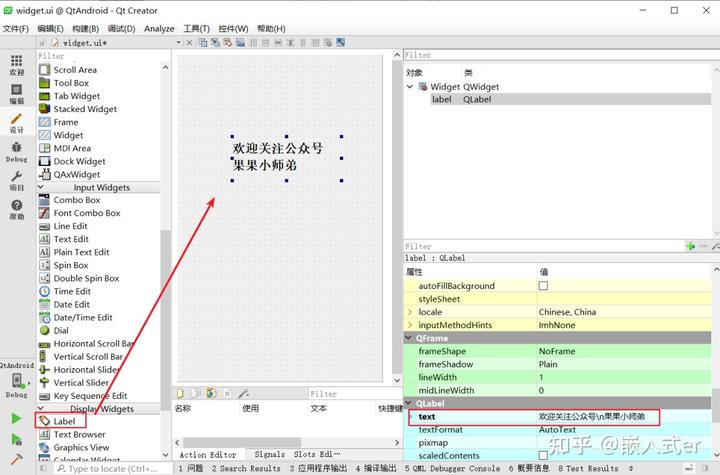Open the Analyze menu
This screenshot has height=475, width=720.
click(x=159, y=28)
